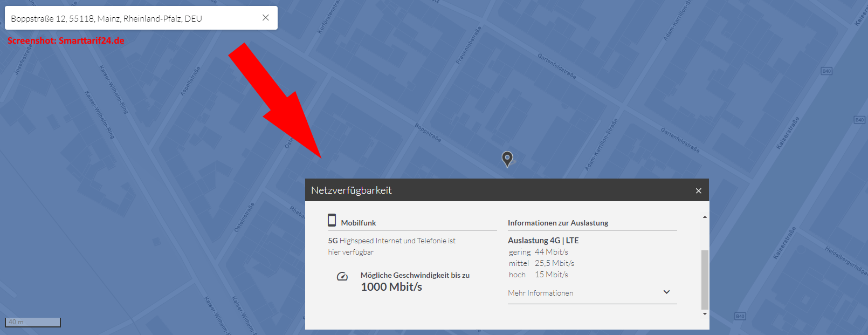Click the location pin marker on map
Screen dimensions: 868x335
[507, 159]
